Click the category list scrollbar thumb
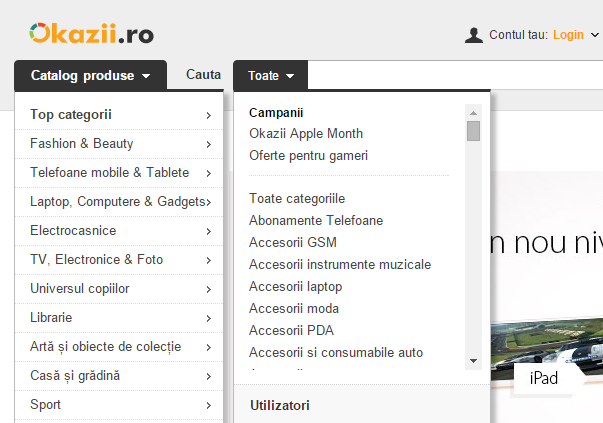The height and width of the screenshot is (423, 603). point(473,131)
